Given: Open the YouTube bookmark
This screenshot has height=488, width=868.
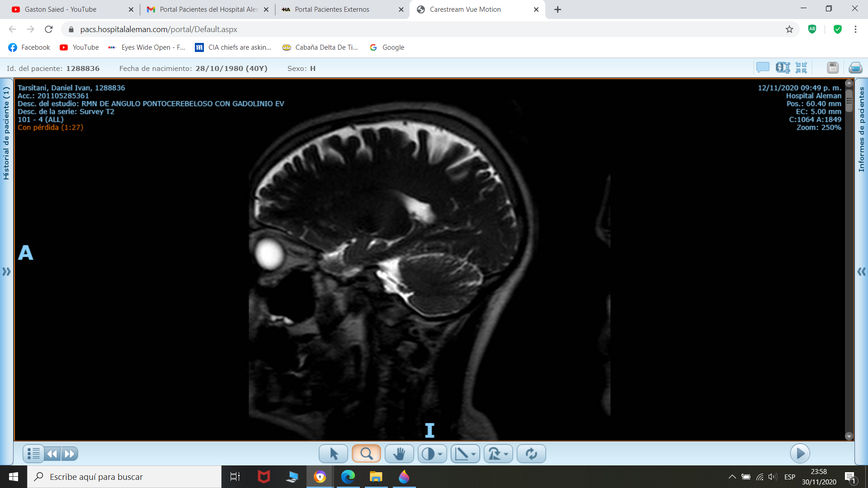Looking at the screenshot, I should coord(80,47).
